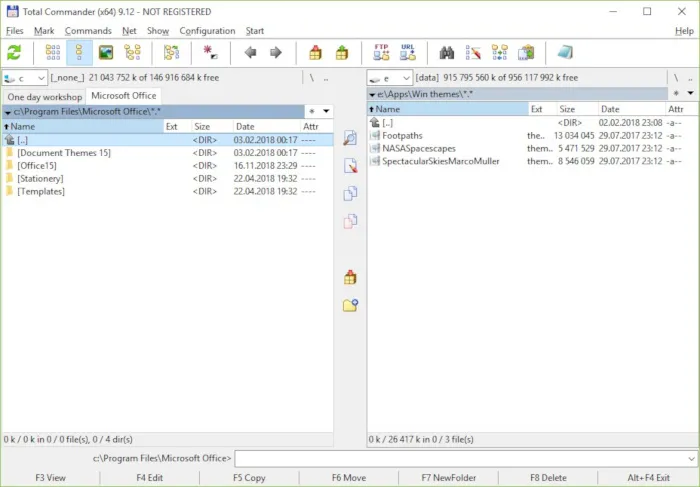Viewport: 700px width, 487px height.
Task: Sort left panel by Name column header
Action: point(83,126)
